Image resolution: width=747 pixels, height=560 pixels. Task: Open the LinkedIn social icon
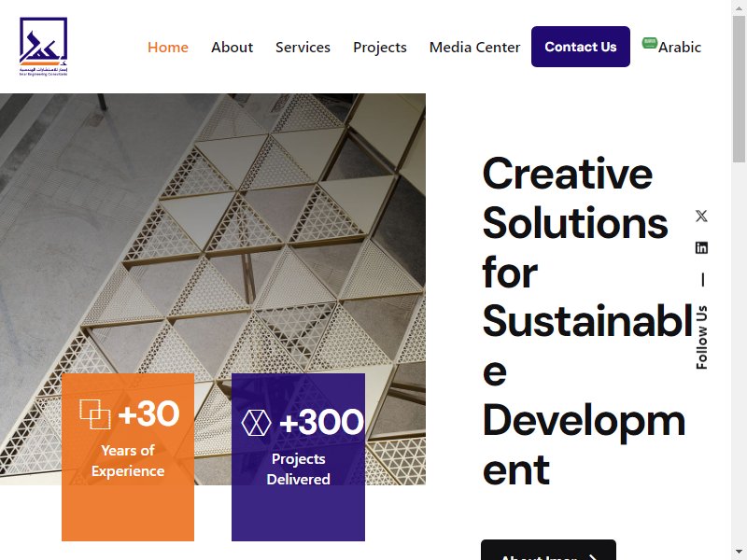tap(701, 247)
